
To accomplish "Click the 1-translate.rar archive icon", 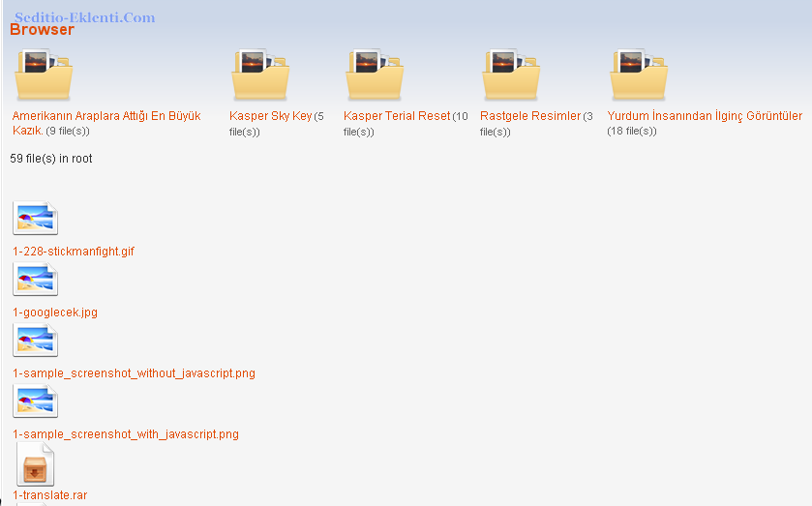I will coord(36,465).
